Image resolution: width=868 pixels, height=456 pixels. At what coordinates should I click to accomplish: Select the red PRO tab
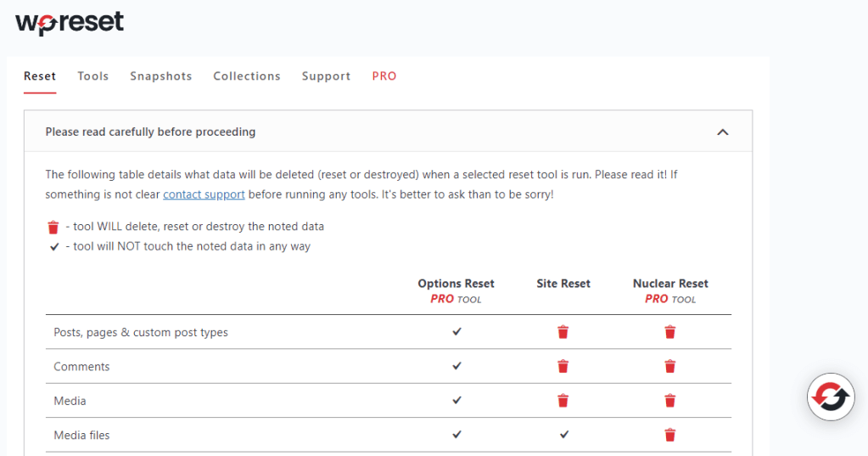384,76
